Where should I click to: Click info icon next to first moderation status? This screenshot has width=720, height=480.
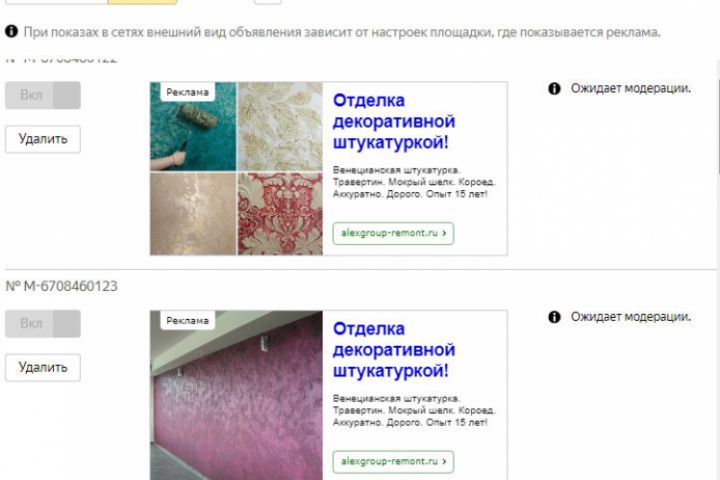coord(554,88)
